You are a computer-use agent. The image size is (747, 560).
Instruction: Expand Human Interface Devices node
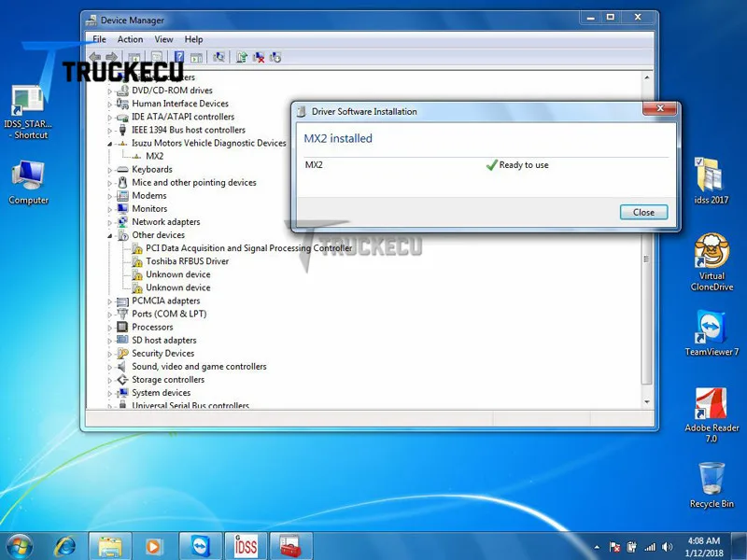110,104
